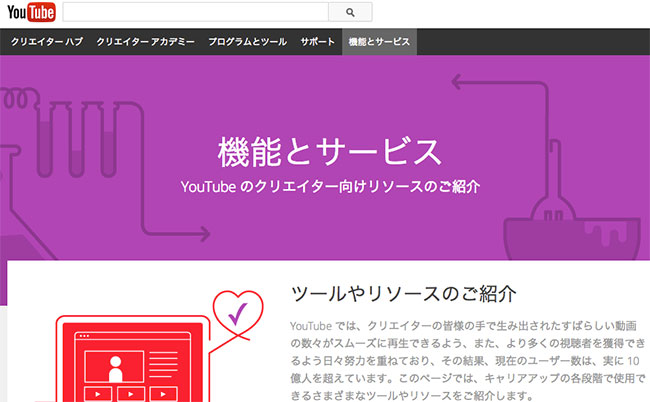Click the paragraph starting YouTube では
Screen dimensions: 650x402
tap(468, 361)
